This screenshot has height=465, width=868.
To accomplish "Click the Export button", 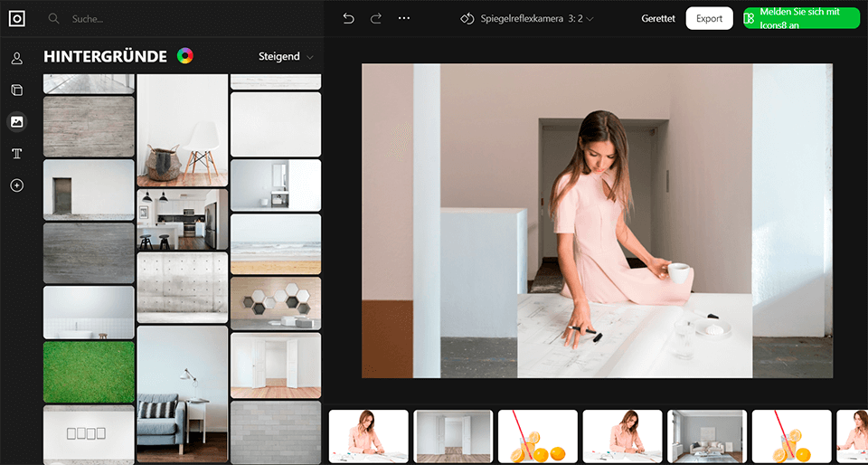I will tap(709, 18).
